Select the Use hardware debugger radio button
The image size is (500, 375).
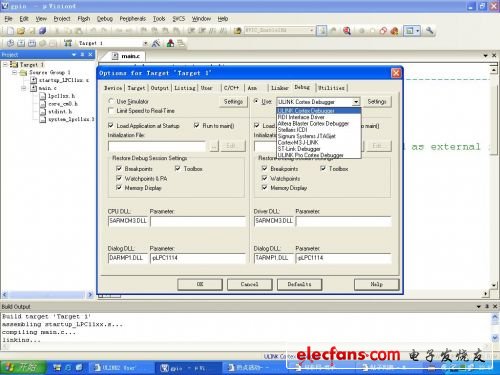[256, 101]
